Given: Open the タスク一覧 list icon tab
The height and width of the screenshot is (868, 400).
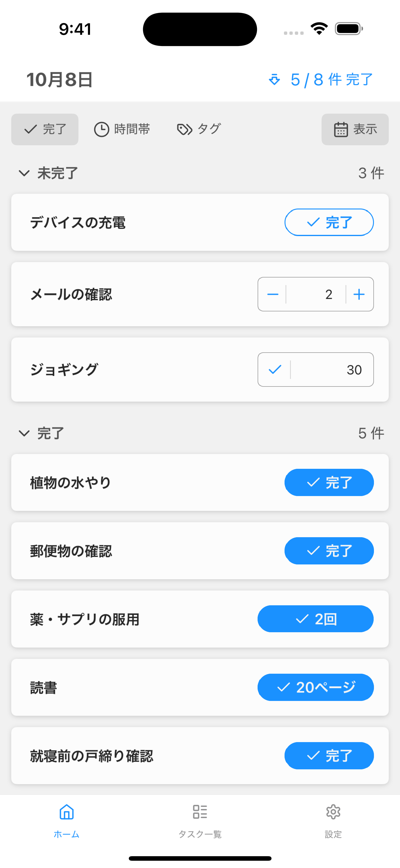Looking at the screenshot, I should coord(200,812).
